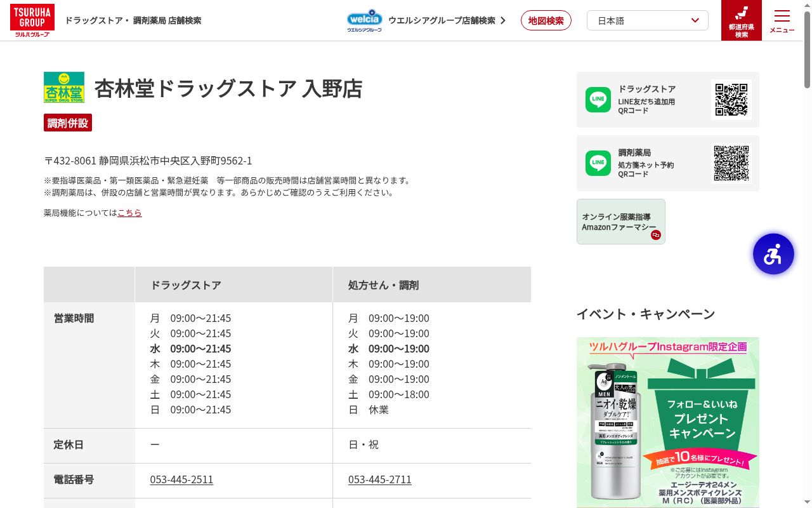
Task: Click the Welcia group logo
Action: click(x=364, y=20)
